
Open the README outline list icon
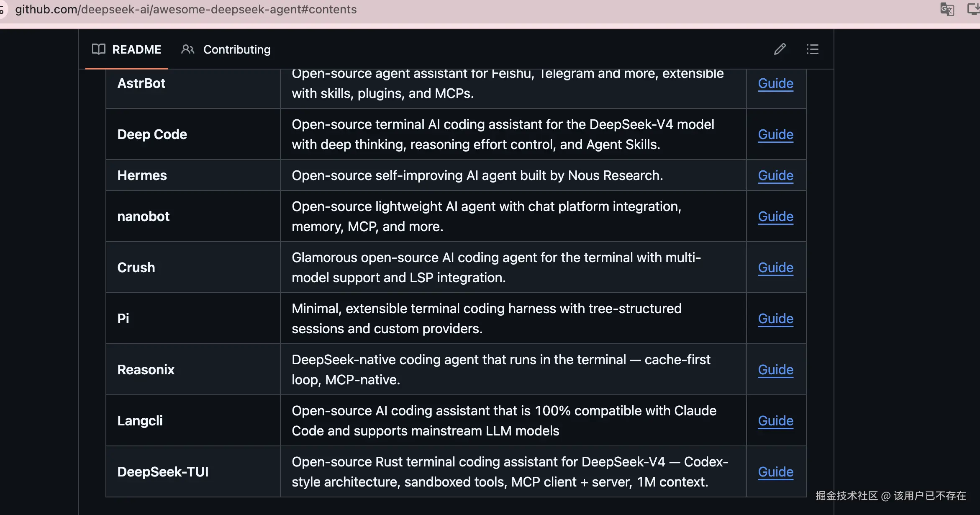coord(812,49)
